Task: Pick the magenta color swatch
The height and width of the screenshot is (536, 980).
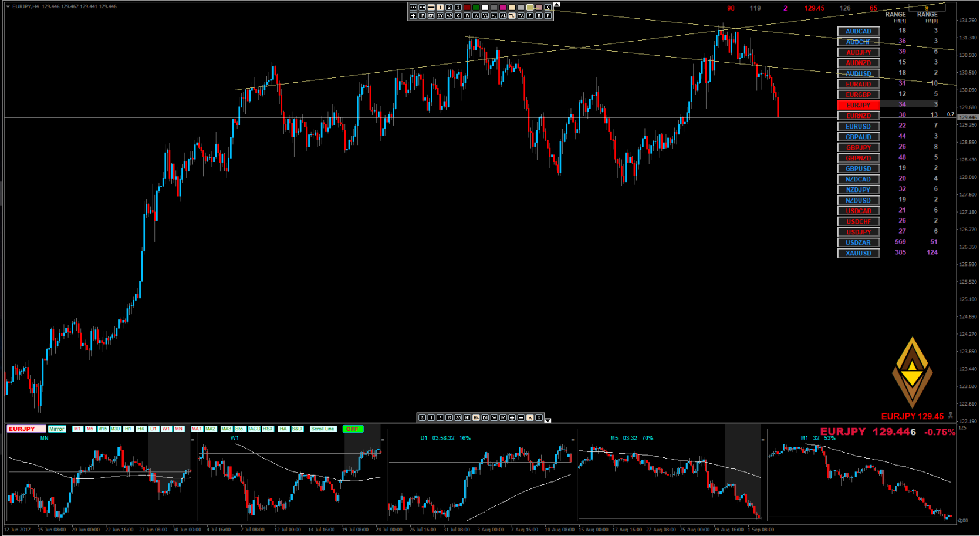Action: pyautogui.click(x=503, y=7)
